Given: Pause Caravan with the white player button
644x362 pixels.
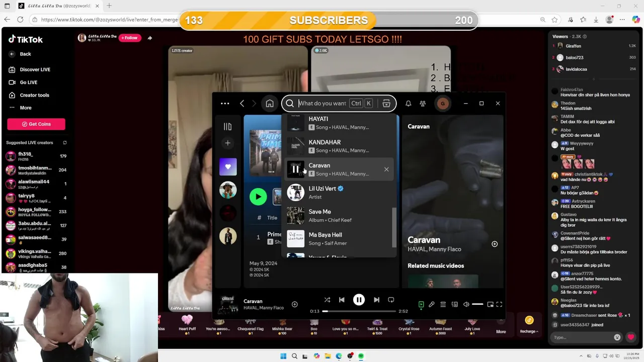Looking at the screenshot, I should [359, 300].
